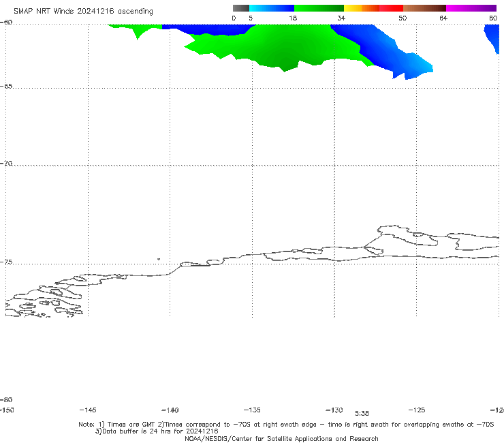Click the cyan-blue segment of the color scale

[x=272, y=8]
